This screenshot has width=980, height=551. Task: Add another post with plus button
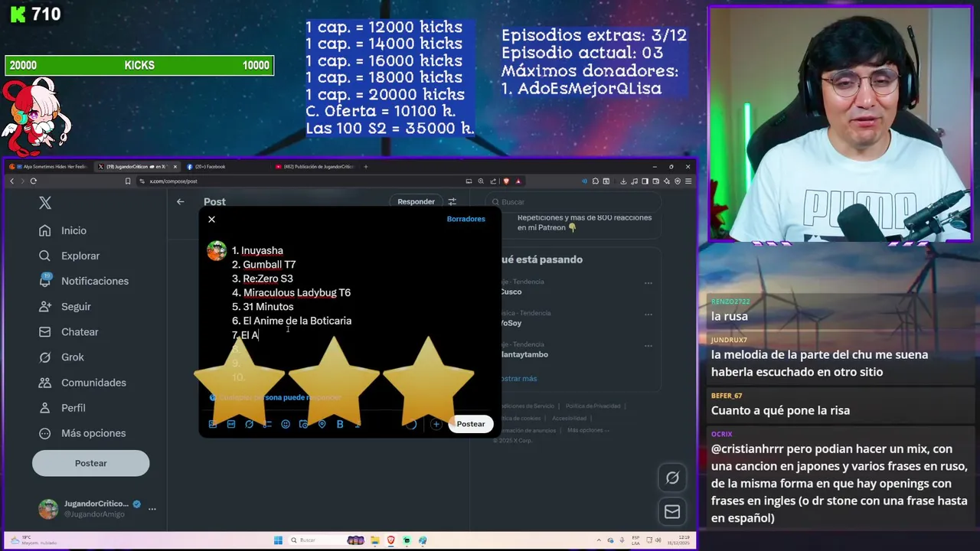tap(436, 424)
